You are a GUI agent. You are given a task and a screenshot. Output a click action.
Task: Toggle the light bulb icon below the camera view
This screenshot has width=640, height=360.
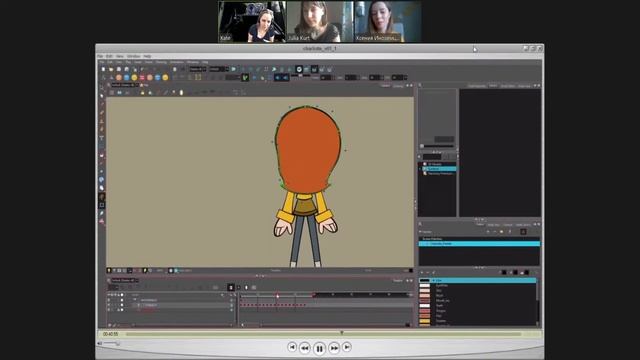click(x=109, y=271)
